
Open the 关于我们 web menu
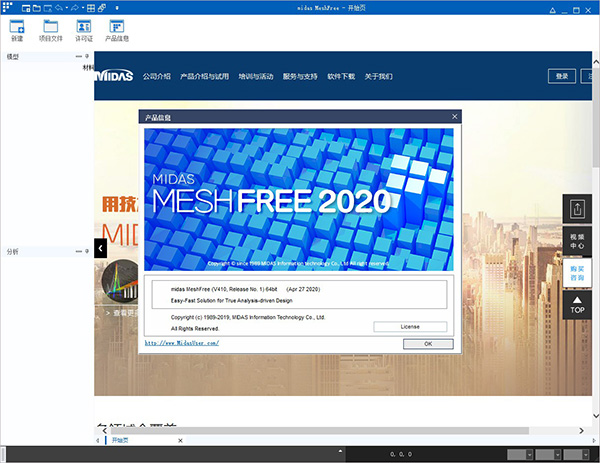point(378,77)
